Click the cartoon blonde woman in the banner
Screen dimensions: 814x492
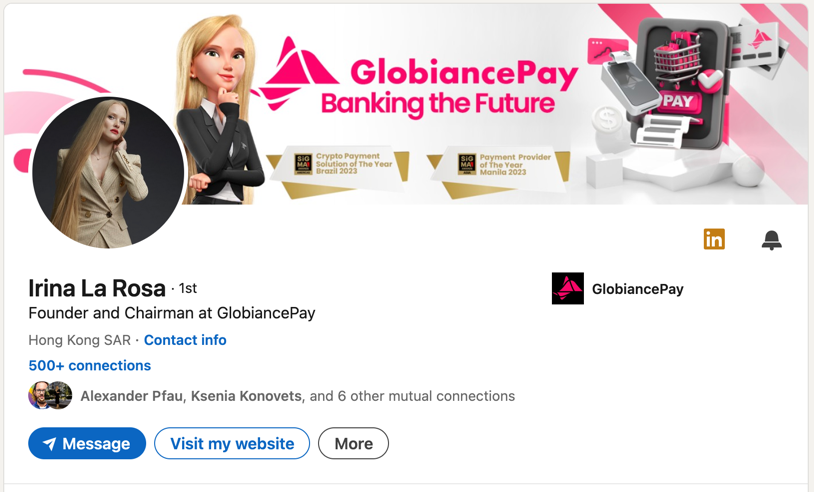222,100
